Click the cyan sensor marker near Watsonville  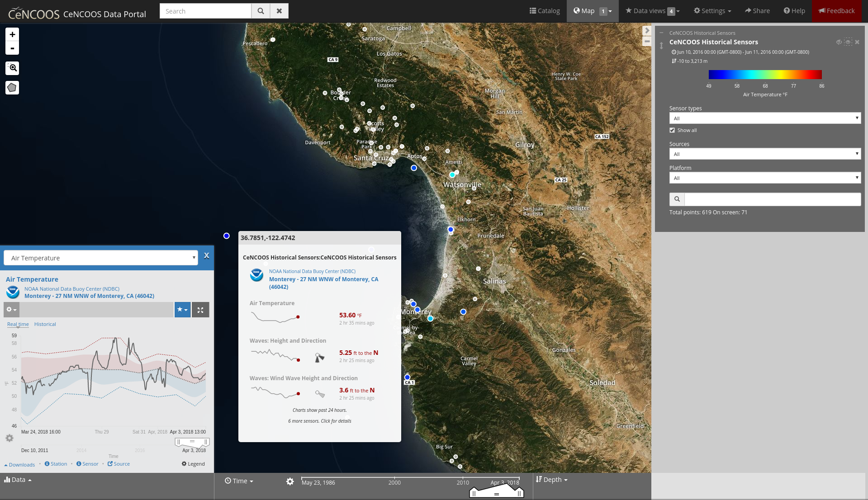coord(452,175)
